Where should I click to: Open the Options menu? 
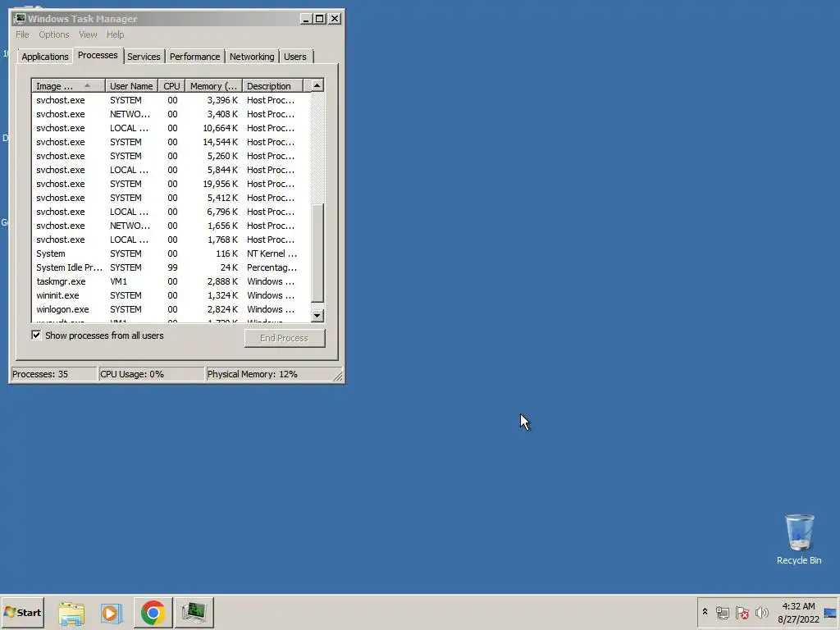click(53, 34)
